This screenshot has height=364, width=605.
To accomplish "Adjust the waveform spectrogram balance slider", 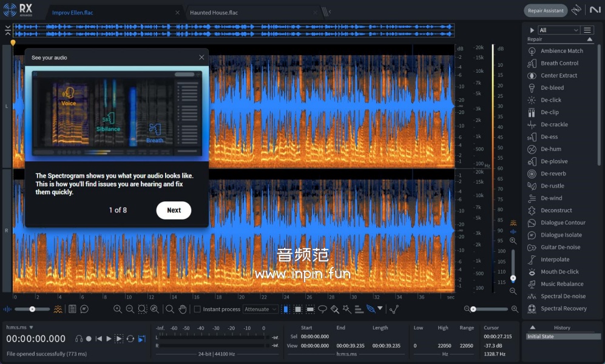I will [x=32, y=309].
